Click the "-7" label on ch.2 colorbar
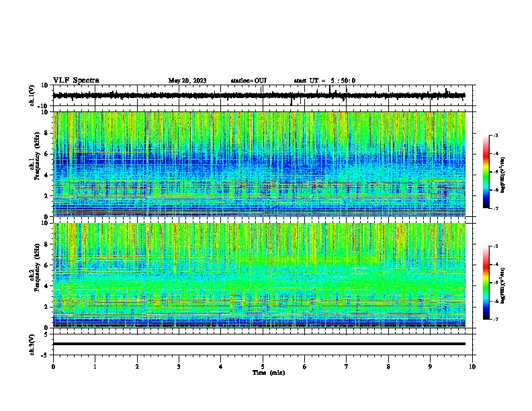Screen dimensions: 532x411 (x=495, y=320)
